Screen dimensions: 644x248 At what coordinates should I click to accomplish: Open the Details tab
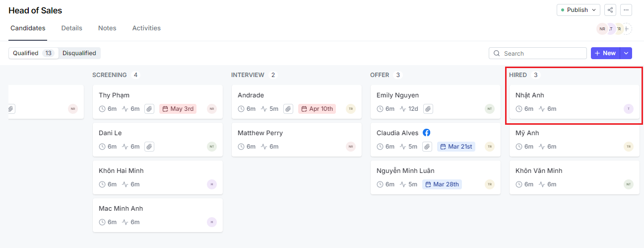tap(72, 28)
